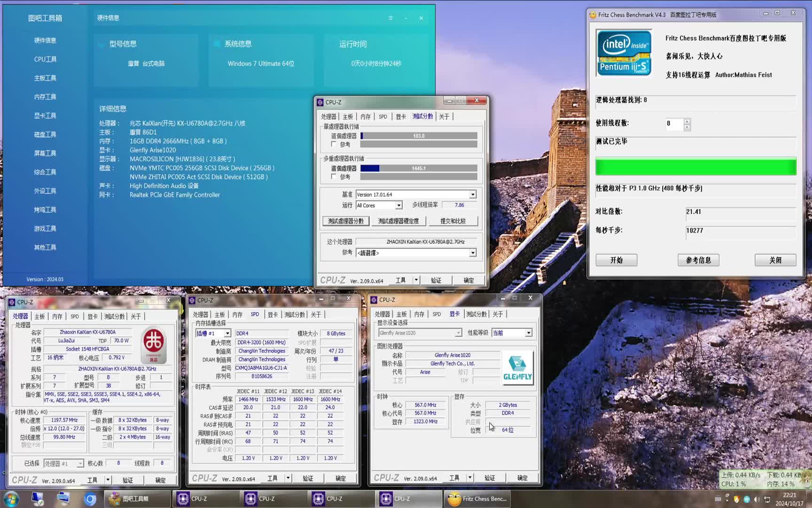Switch to 主板 tab in benchmark CPU-Z
Screen dimensions: 812x508
click(x=348, y=117)
